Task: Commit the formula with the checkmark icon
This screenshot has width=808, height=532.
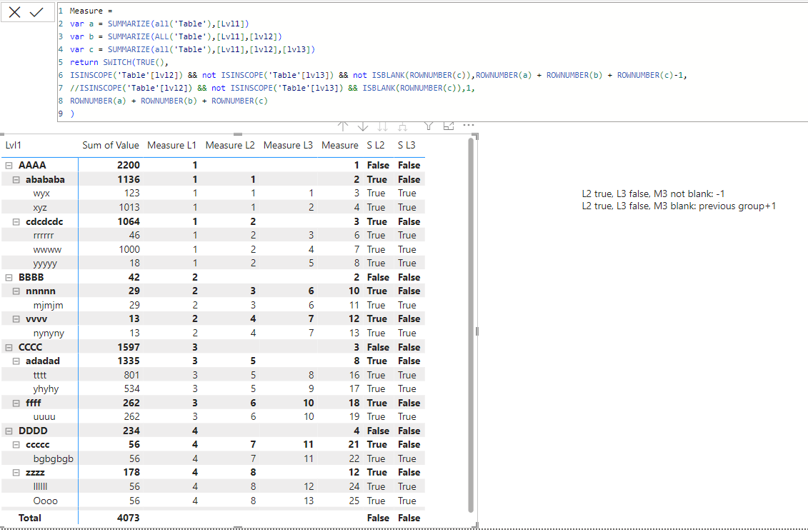Action: click(x=36, y=12)
